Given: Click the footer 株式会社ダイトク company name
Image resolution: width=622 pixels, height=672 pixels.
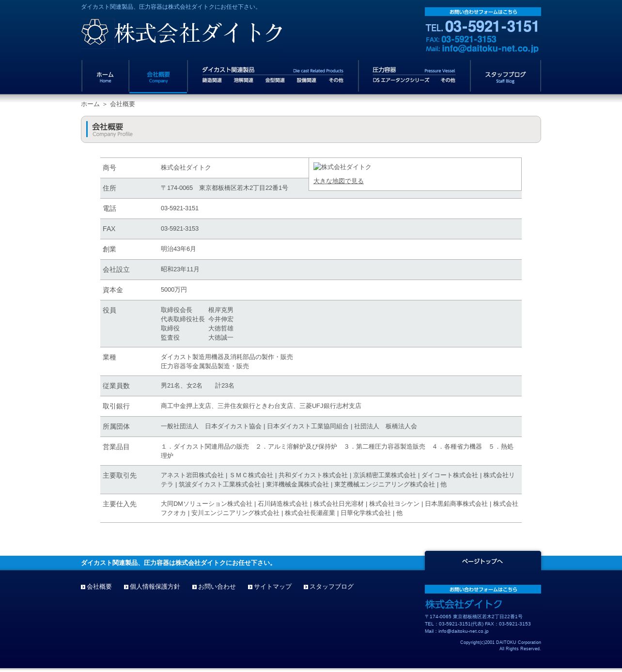Looking at the screenshot, I should point(464,604).
